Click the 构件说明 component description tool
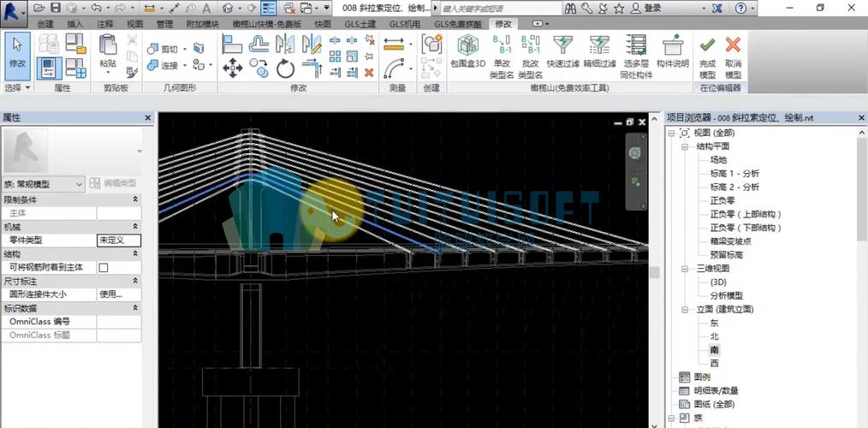Image resolution: width=868 pixels, height=428 pixels. pos(673,51)
